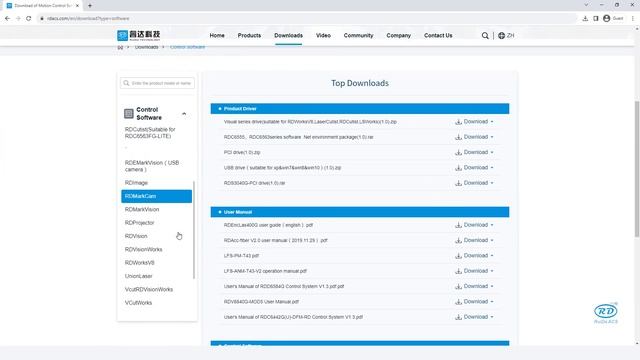Click the Control Software category icon
Image resolution: width=640 pixels, height=360 pixels.
(129, 113)
